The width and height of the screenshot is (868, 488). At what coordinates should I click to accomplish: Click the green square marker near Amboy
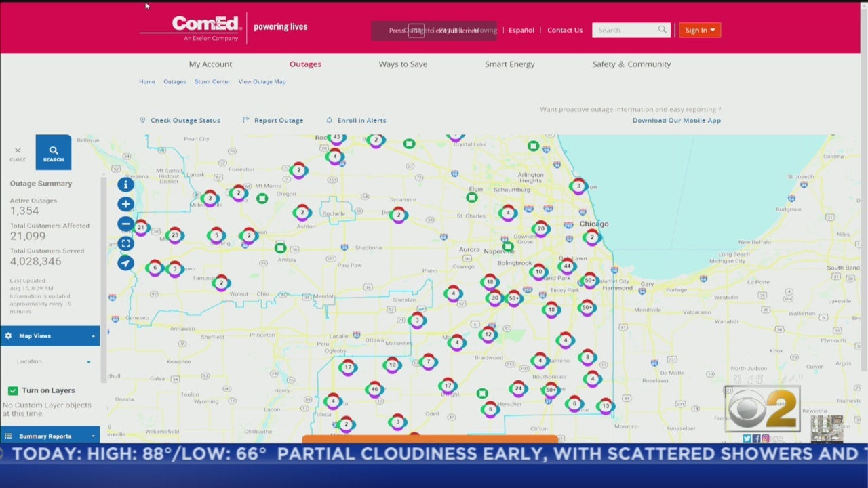click(x=281, y=248)
